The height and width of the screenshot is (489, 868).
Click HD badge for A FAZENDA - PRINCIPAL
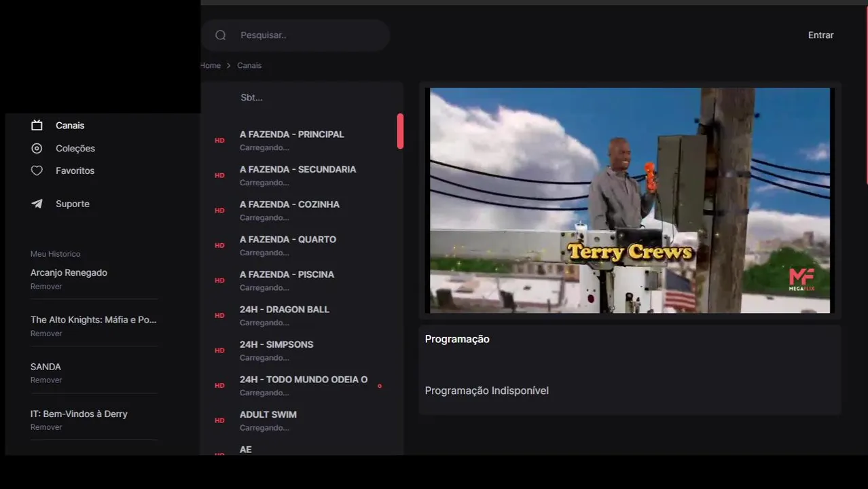[219, 141]
